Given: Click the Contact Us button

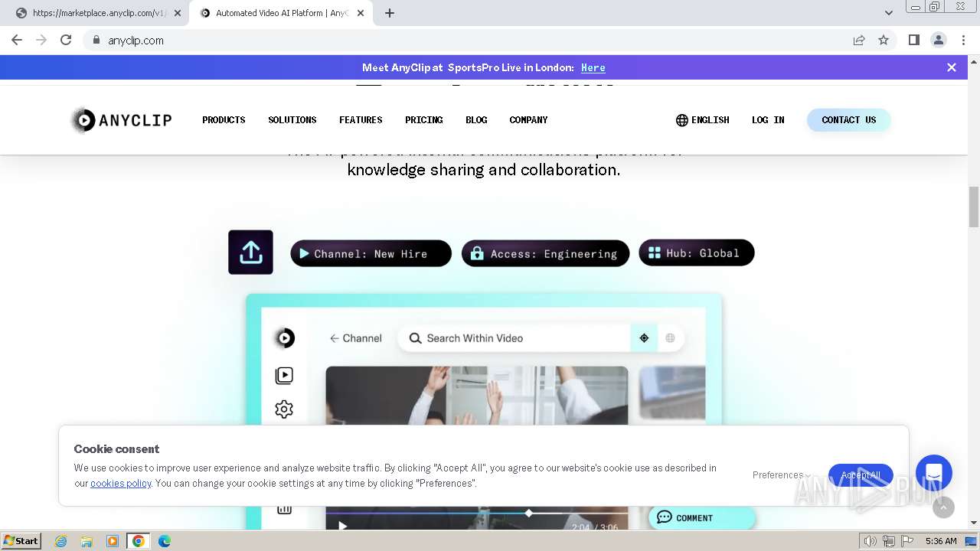Looking at the screenshot, I should click(x=848, y=120).
